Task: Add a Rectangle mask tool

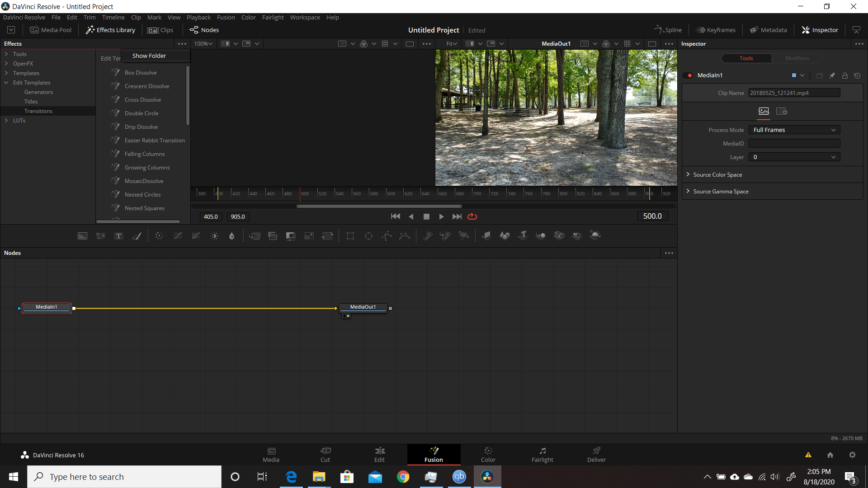Action: tap(350, 236)
